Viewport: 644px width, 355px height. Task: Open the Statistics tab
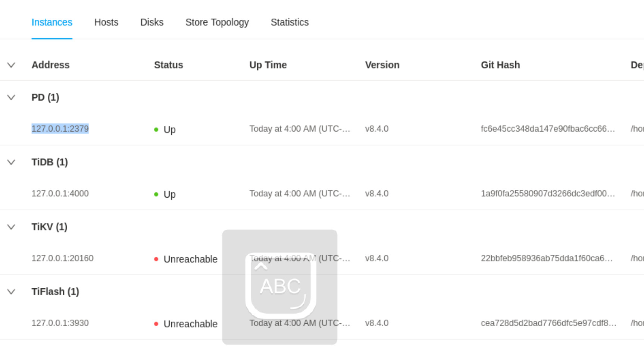290,22
